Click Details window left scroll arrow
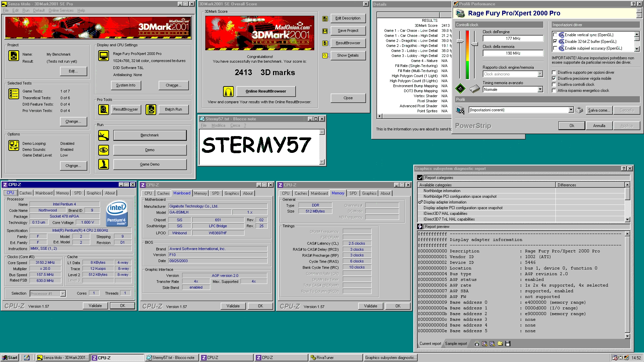 (380, 116)
